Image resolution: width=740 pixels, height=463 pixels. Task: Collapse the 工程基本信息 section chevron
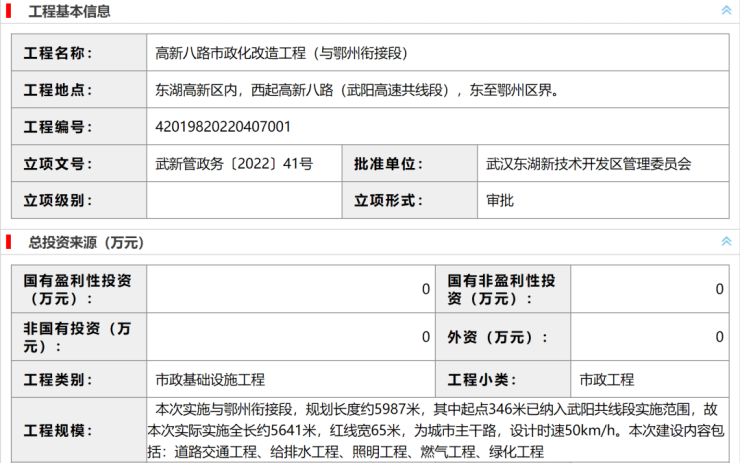726,11
